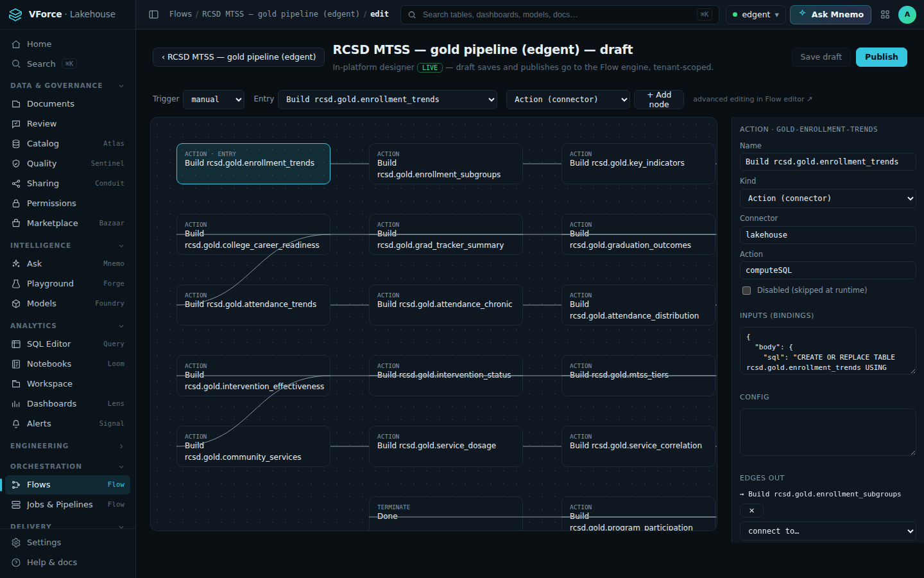Click the Jobs & Pipelines icon
The width and height of the screenshot is (924, 578).
click(16, 505)
